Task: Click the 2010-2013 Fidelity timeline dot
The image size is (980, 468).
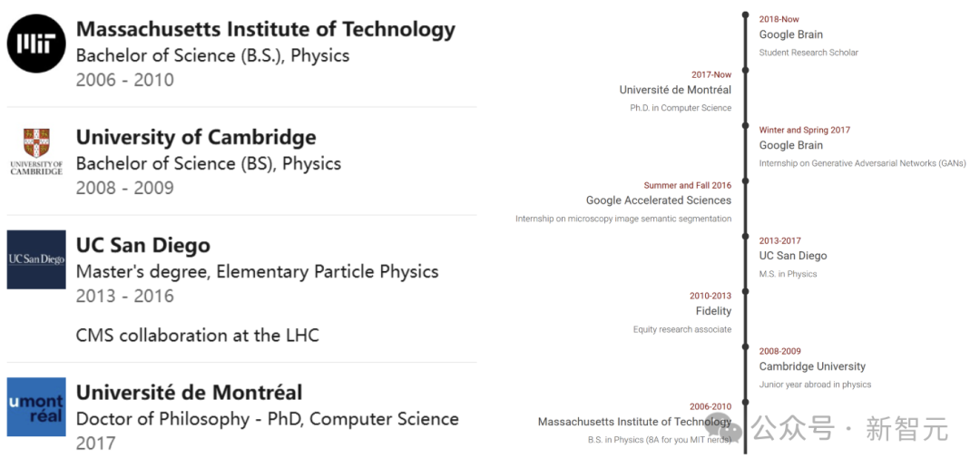Action: 746,292
